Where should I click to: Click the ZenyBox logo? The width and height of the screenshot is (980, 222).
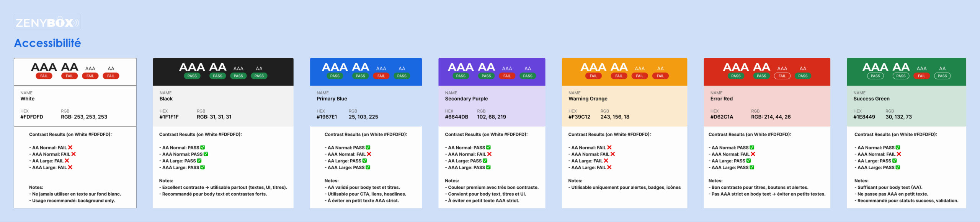click(47, 22)
